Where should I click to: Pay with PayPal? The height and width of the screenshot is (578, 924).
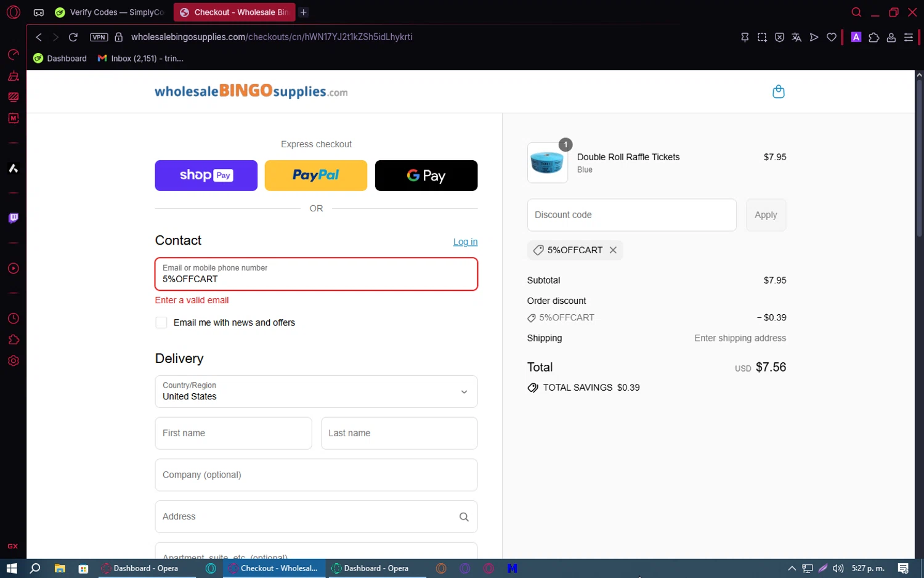315,176
